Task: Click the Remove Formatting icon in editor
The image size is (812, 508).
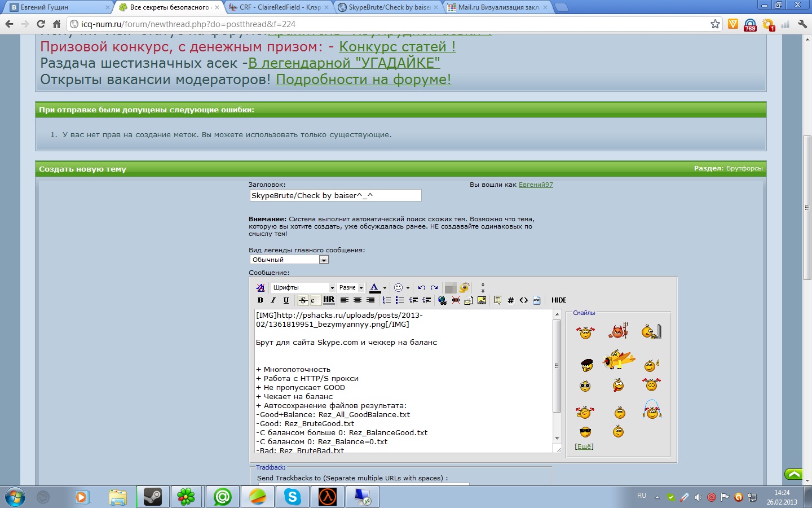Action: (260, 288)
